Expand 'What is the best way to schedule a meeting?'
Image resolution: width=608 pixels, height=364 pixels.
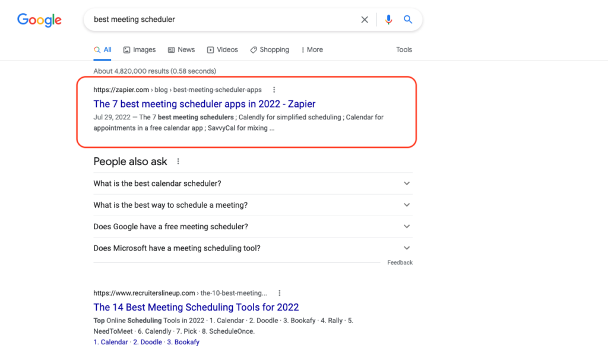(253, 205)
